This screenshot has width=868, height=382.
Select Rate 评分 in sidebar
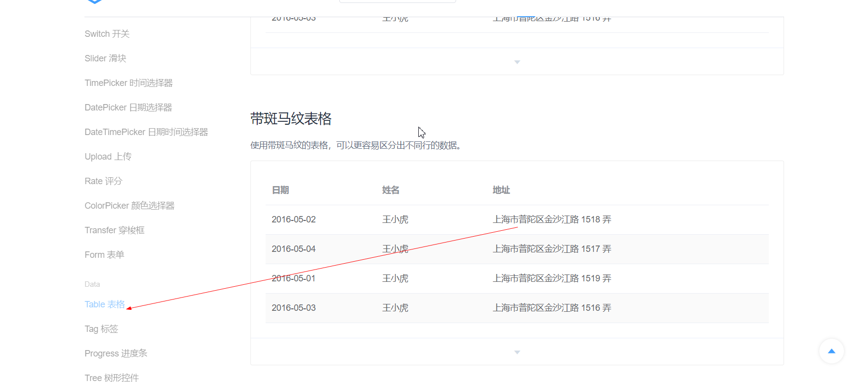coord(103,181)
